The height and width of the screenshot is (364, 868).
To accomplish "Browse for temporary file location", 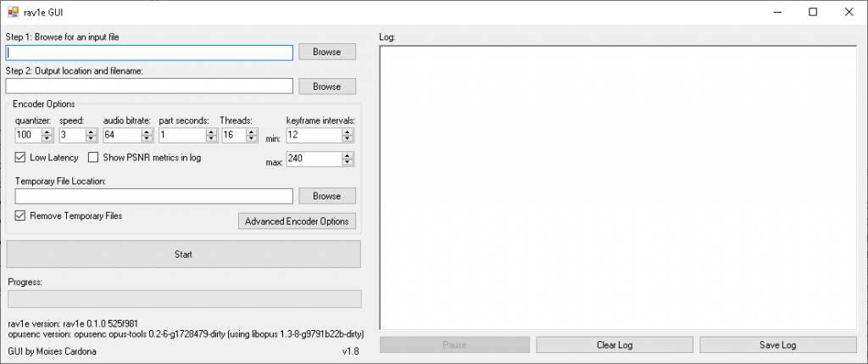I will pyautogui.click(x=326, y=196).
